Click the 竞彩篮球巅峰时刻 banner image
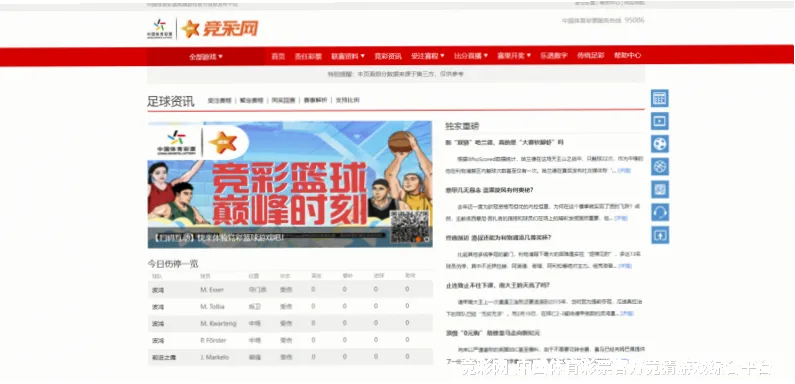Screen dimensions: 795x384 coord(290,184)
